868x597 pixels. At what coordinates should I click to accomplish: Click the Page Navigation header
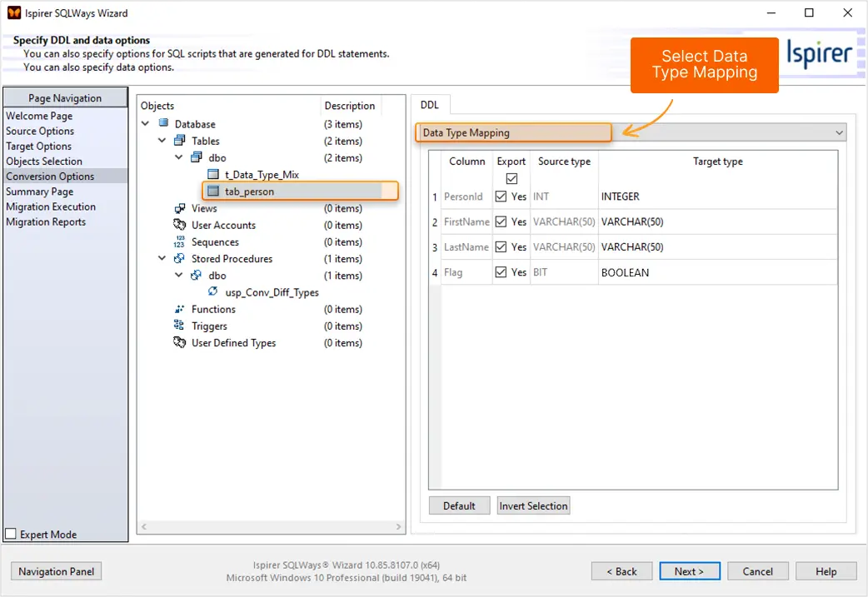(65, 98)
